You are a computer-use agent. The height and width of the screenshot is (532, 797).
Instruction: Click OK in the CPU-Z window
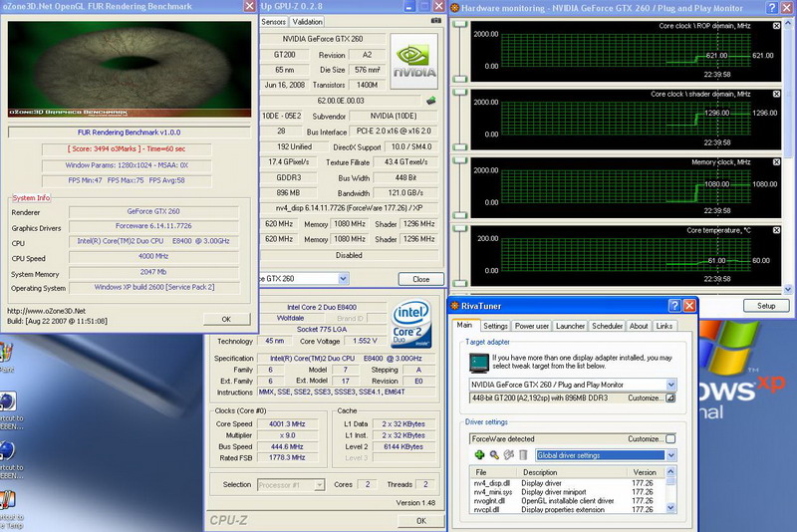click(x=421, y=521)
